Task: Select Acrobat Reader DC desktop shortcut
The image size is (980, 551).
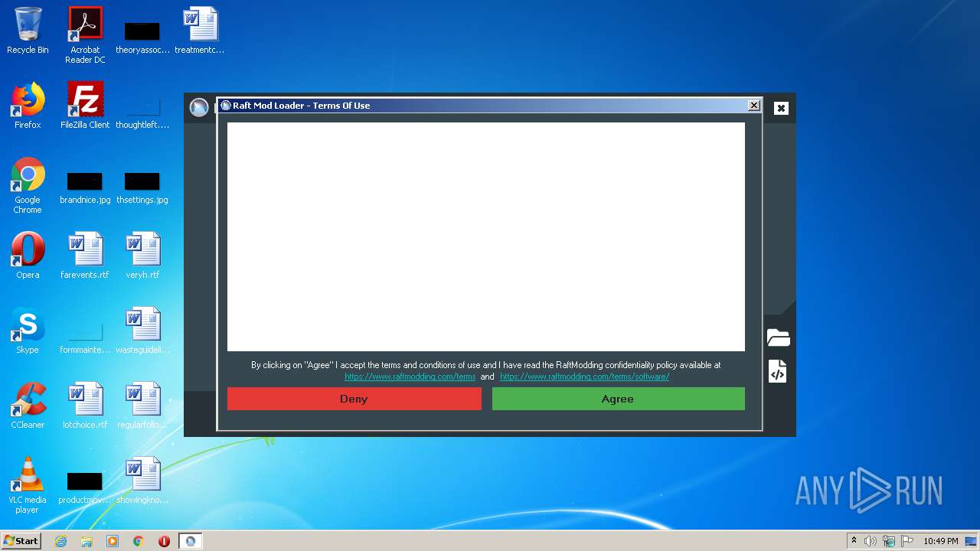Action: click(x=85, y=35)
